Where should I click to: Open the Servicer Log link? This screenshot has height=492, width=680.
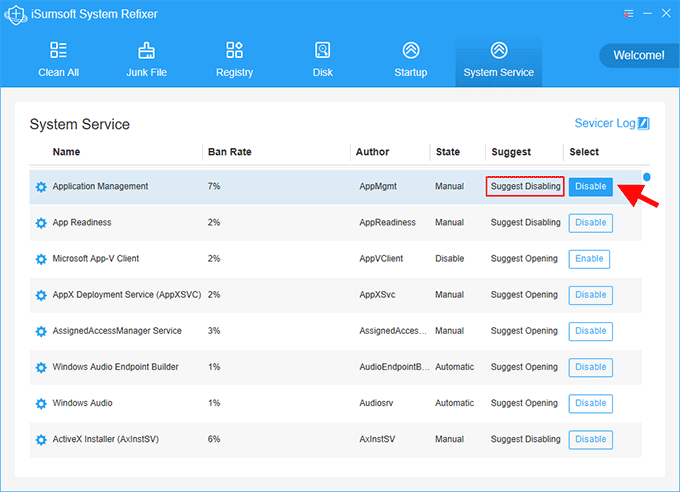point(612,123)
